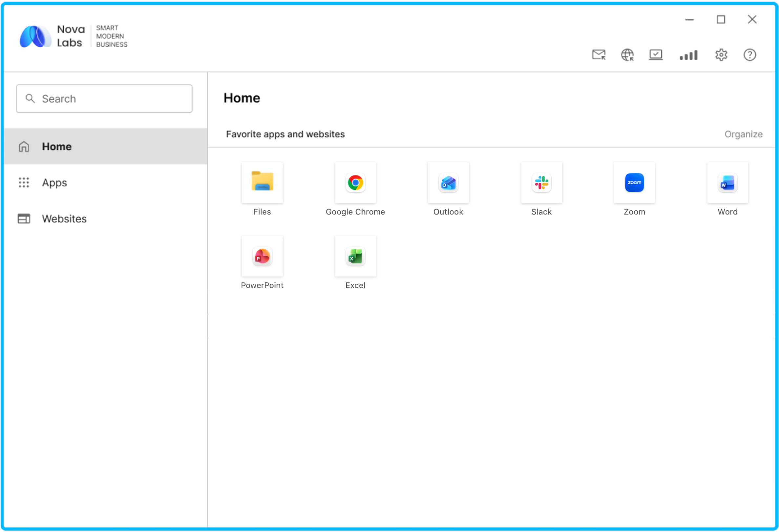Click the magnifier icon in search box
Image resolution: width=779 pixels, height=532 pixels.
(x=30, y=98)
